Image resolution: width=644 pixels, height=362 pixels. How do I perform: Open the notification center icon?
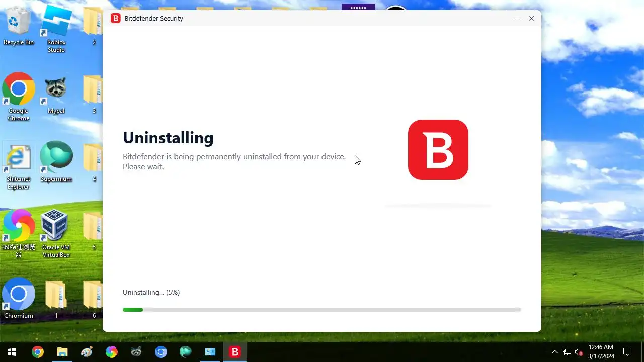pyautogui.click(x=627, y=352)
